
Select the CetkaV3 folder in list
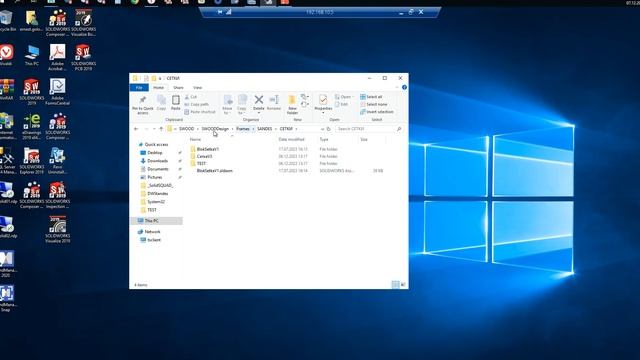point(204,156)
